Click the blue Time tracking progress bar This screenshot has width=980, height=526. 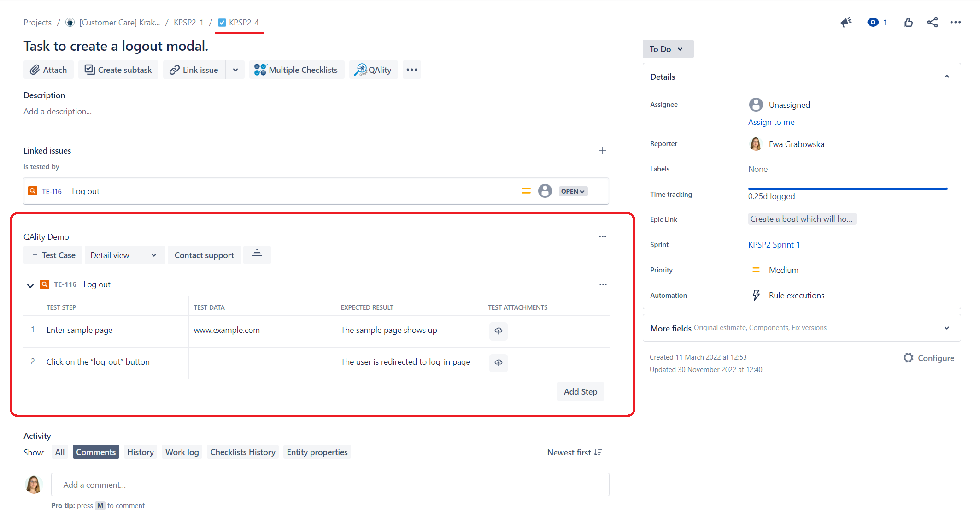(847, 189)
